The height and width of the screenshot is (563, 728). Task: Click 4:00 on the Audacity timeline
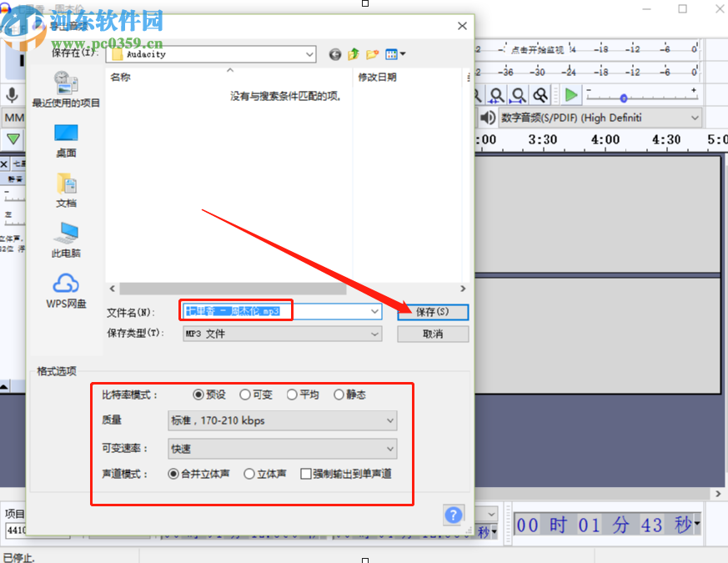(605, 139)
